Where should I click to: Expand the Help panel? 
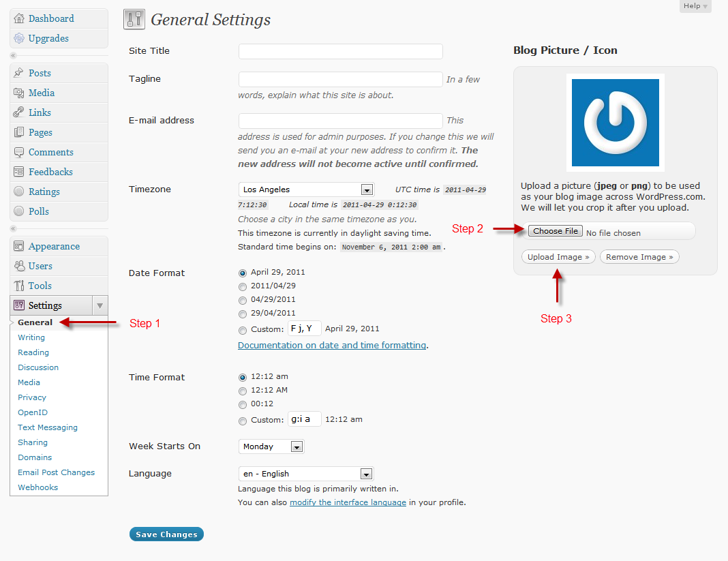coord(694,6)
